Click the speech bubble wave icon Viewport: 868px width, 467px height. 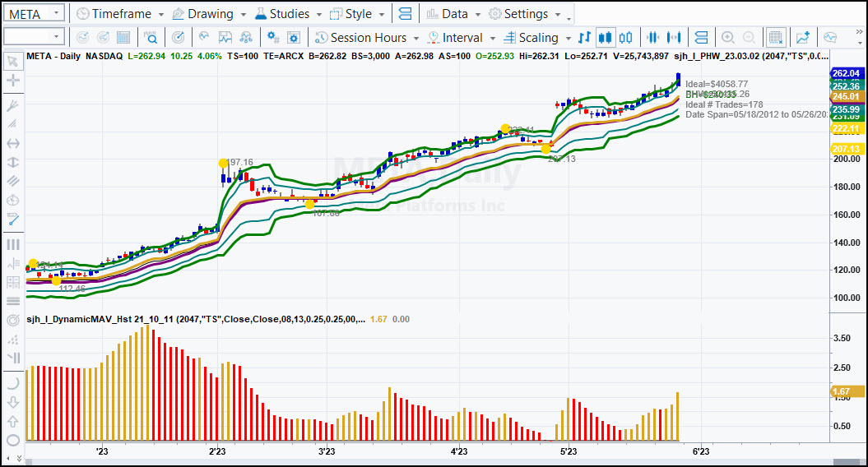(x=830, y=38)
